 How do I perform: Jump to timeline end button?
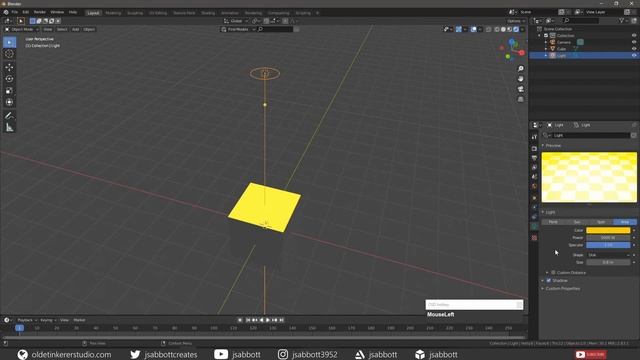click(281, 320)
